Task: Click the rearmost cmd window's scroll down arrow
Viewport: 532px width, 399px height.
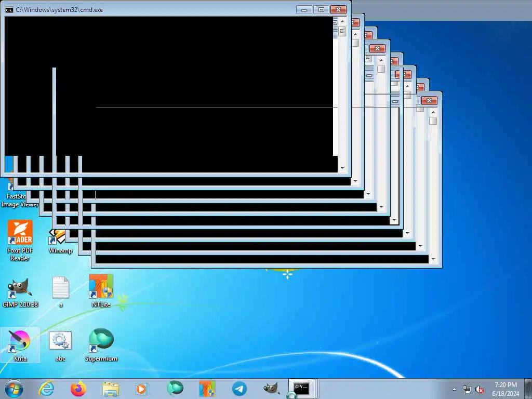Action: [x=433, y=259]
